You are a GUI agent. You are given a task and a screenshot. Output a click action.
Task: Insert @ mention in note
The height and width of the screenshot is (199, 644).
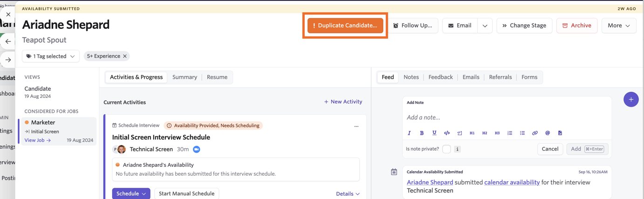[x=548, y=133]
